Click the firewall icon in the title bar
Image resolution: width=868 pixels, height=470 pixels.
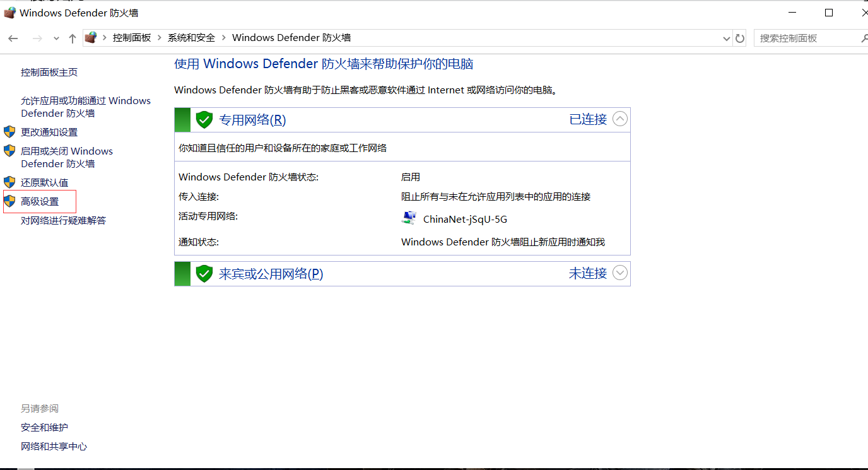click(9, 13)
